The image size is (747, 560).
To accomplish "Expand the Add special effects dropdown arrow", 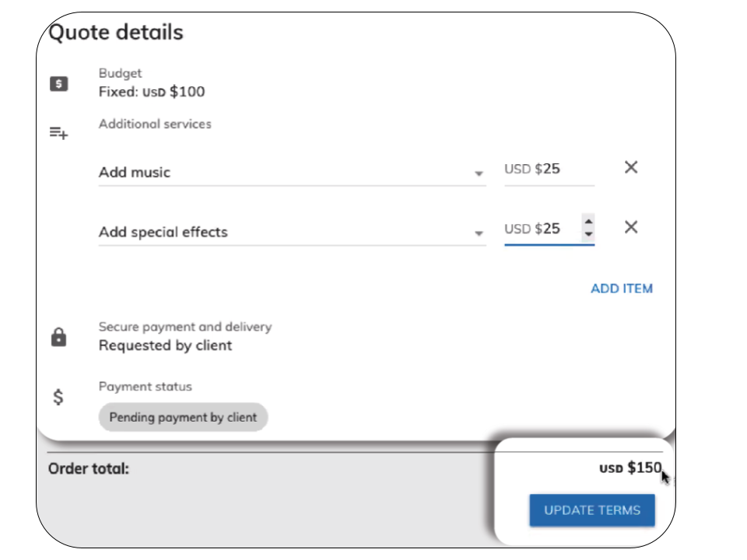I will point(479,233).
